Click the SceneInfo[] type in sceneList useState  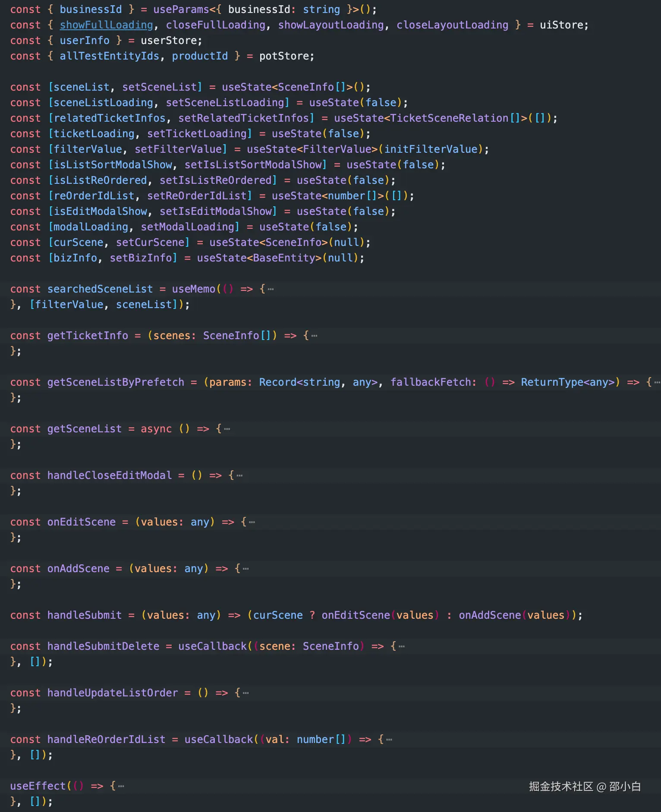point(312,87)
